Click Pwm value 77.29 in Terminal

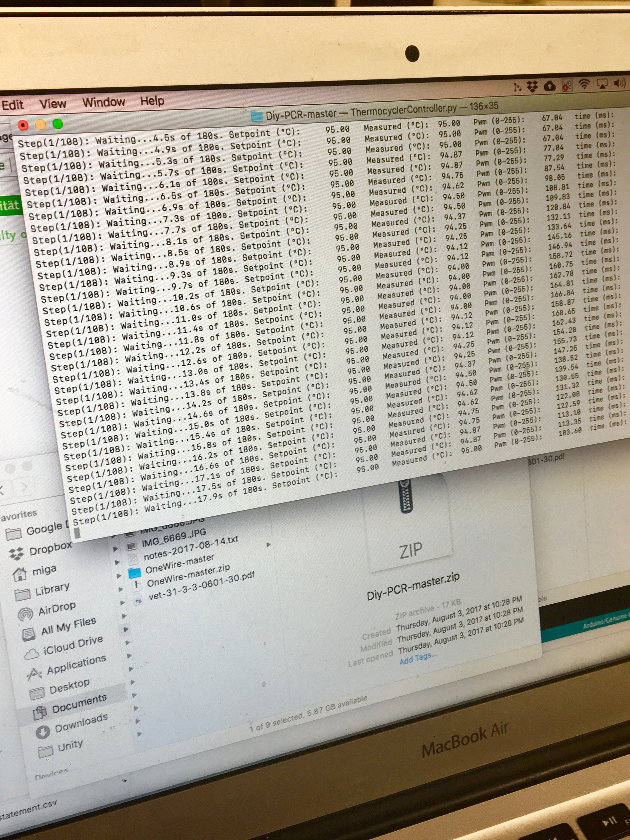(554, 157)
